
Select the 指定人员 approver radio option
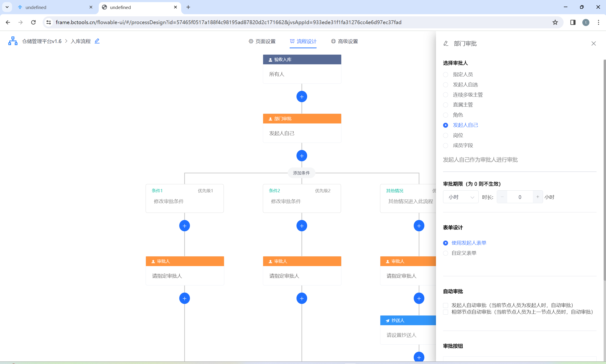445,75
